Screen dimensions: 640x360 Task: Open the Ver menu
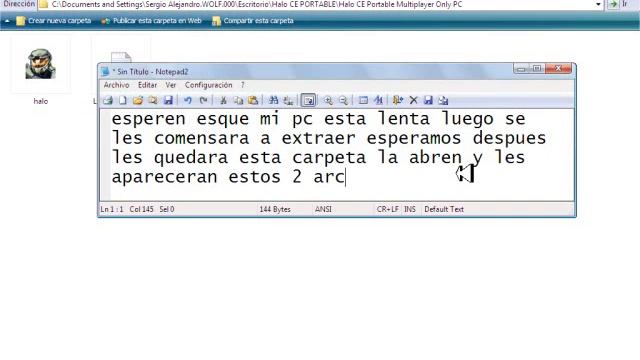(x=171, y=85)
